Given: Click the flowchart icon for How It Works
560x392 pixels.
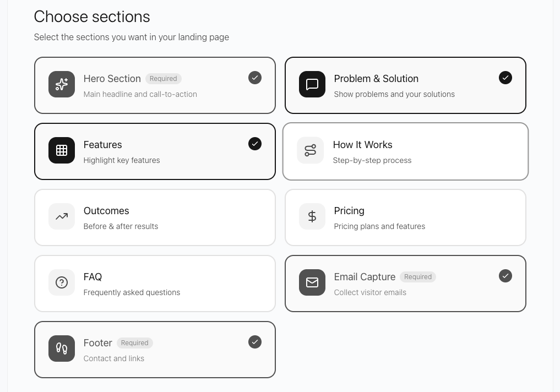Looking at the screenshot, I should [x=310, y=150].
